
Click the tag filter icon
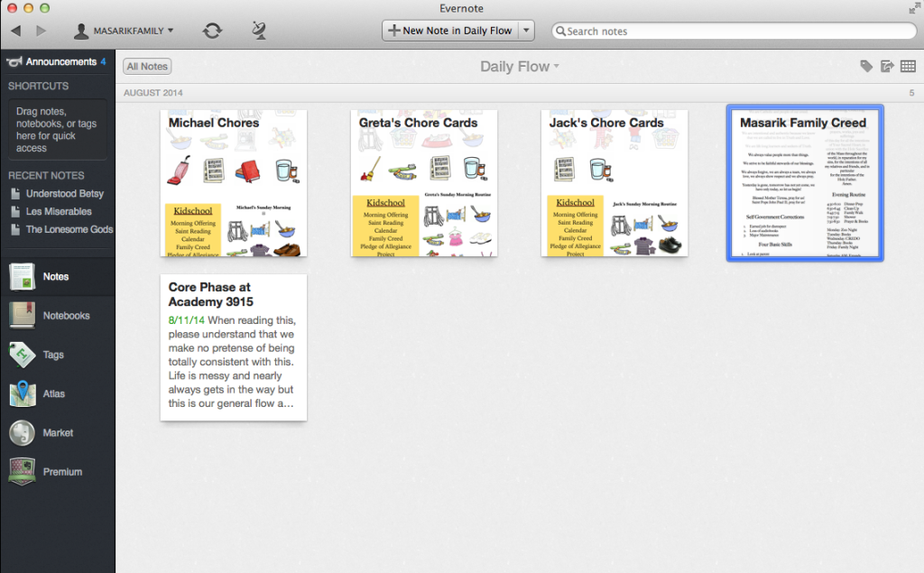tap(866, 66)
